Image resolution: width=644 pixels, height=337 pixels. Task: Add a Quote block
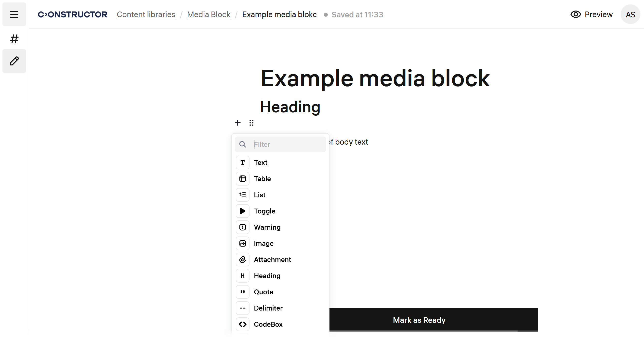click(x=263, y=292)
